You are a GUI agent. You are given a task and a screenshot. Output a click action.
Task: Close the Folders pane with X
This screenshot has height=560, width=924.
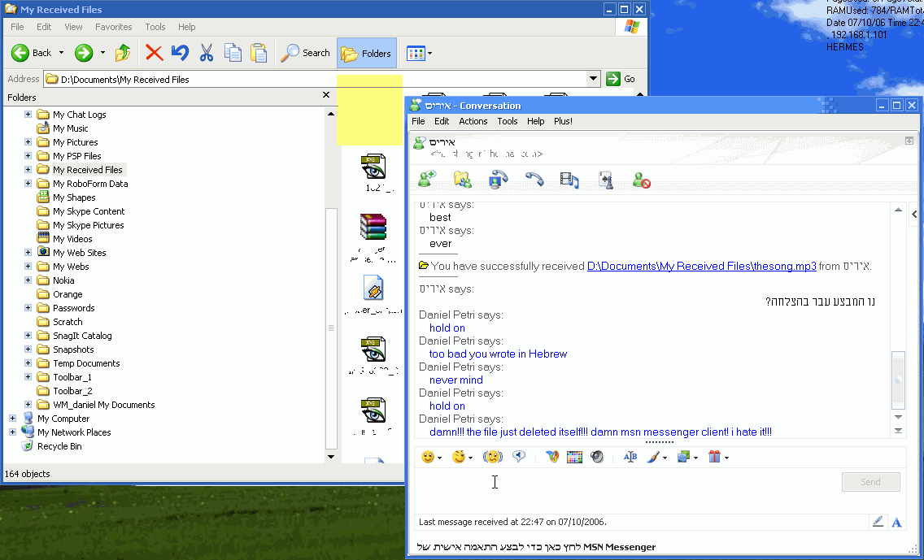[x=326, y=95]
